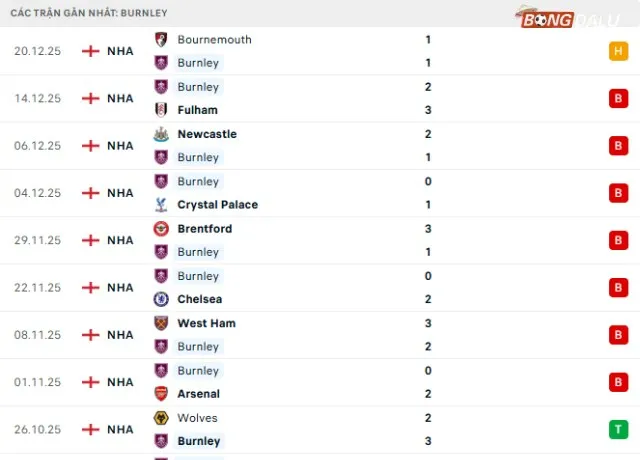
Task: Click the Arsenal club crest icon
Action: click(x=160, y=394)
